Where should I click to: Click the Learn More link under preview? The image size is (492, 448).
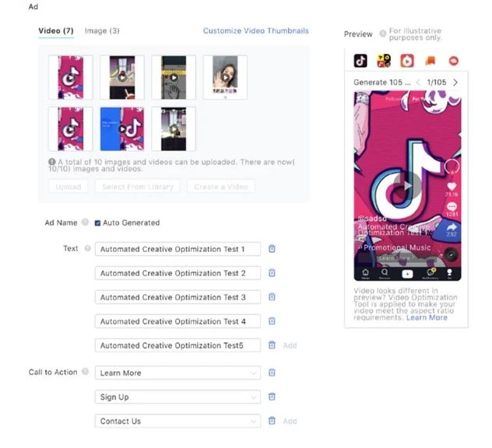(427, 317)
